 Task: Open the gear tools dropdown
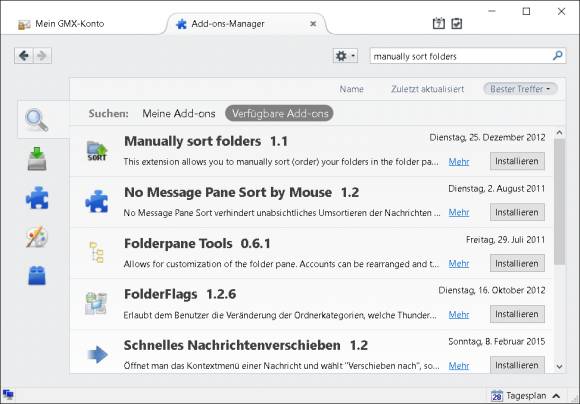click(x=345, y=56)
